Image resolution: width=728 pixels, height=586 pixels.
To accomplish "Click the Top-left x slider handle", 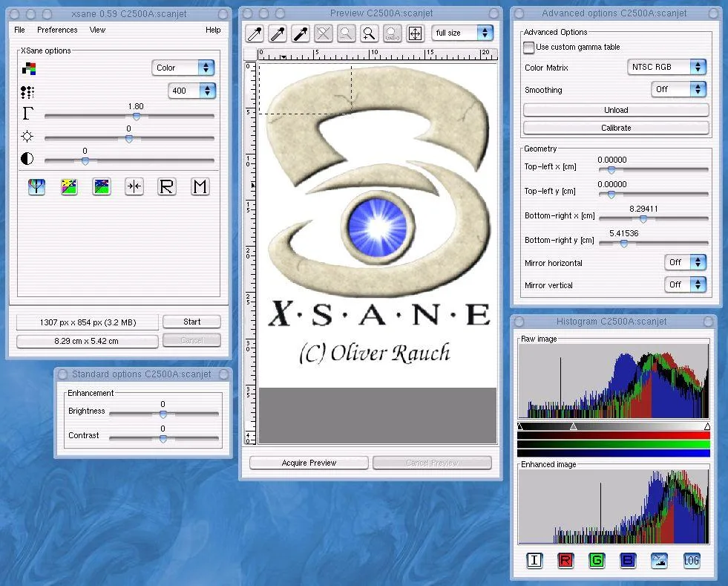I will (611, 169).
